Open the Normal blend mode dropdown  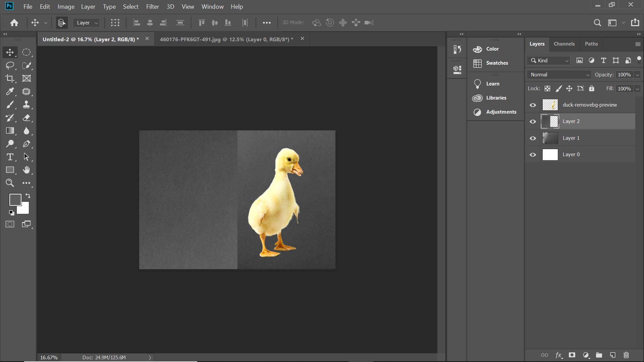click(x=559, y=75)
